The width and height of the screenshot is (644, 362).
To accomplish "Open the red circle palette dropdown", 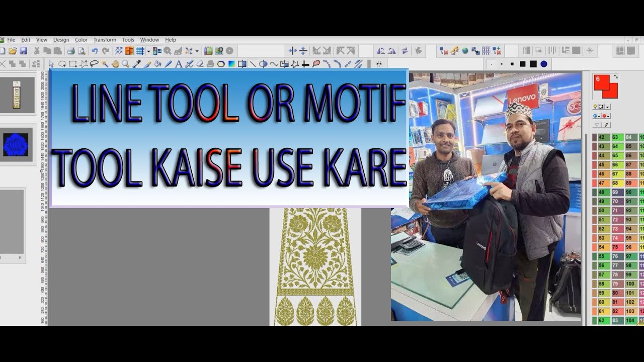I will click(x=606, y=116).
